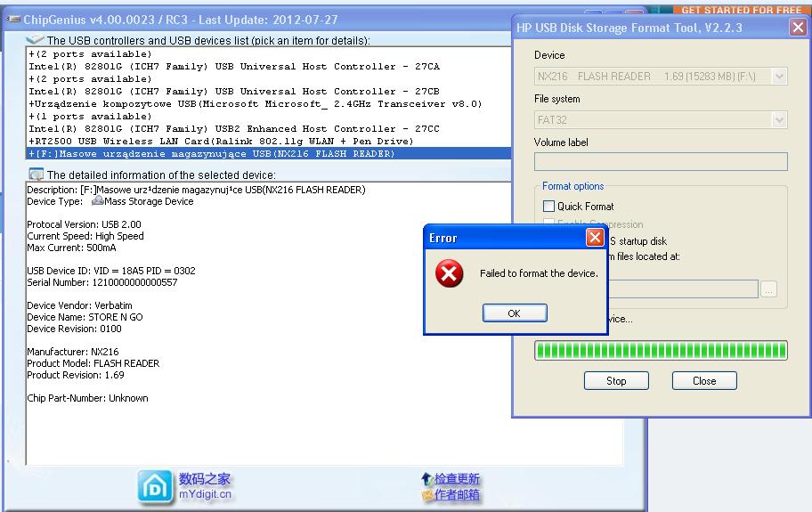Click the VID = 18A5 PID = 0302 line
812x512 pixels.
pos(111,271)
